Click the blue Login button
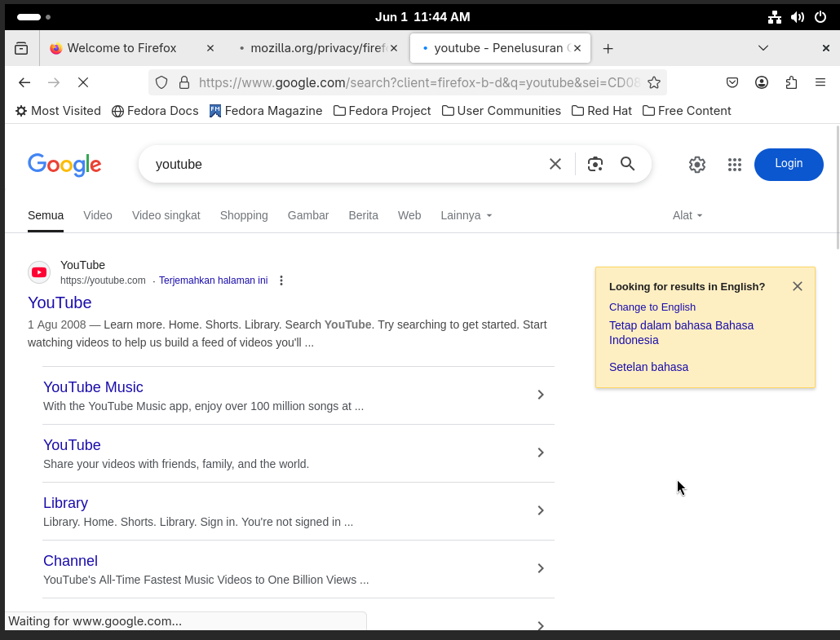The width and height of the screenshot is (840, 640). pos(789,165)
